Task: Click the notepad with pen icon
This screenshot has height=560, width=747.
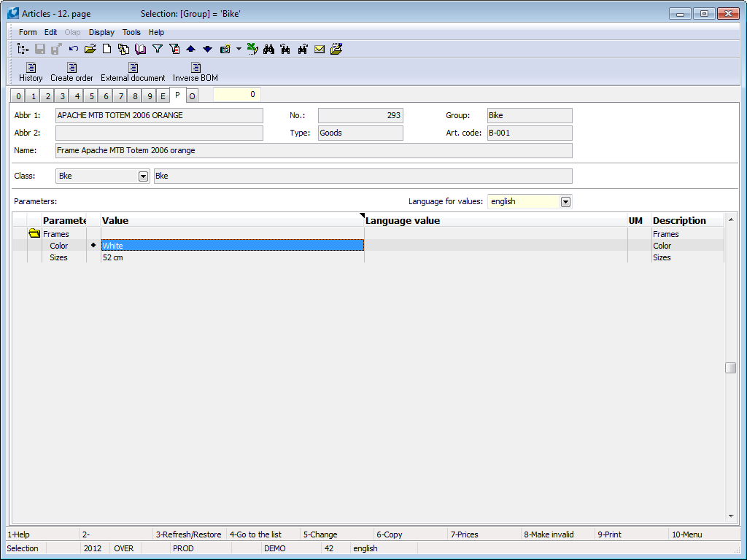Action: (336, 49)
